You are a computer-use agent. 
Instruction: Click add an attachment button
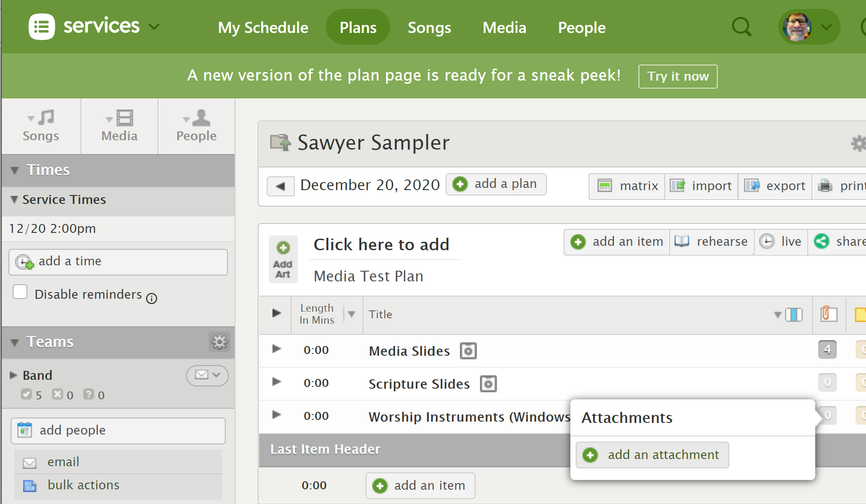pyautogui.click(x=652, y=455)
